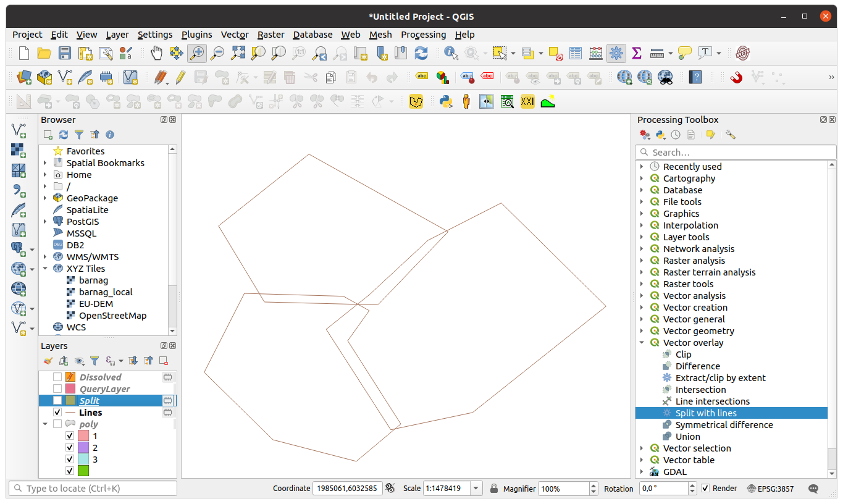
Task: Toggle visibility of QueryLayer
Action: tap(57, 389)
